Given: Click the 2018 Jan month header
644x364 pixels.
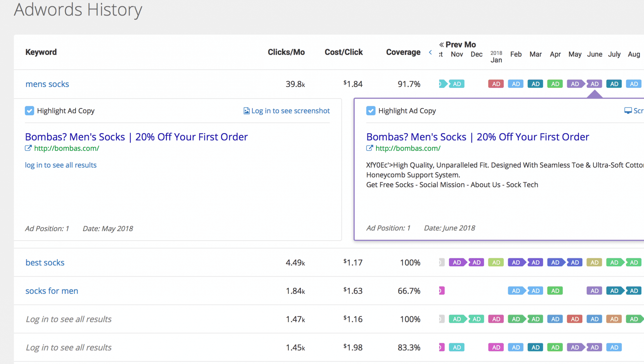Looking at the screenshot, I should [496, 57].
